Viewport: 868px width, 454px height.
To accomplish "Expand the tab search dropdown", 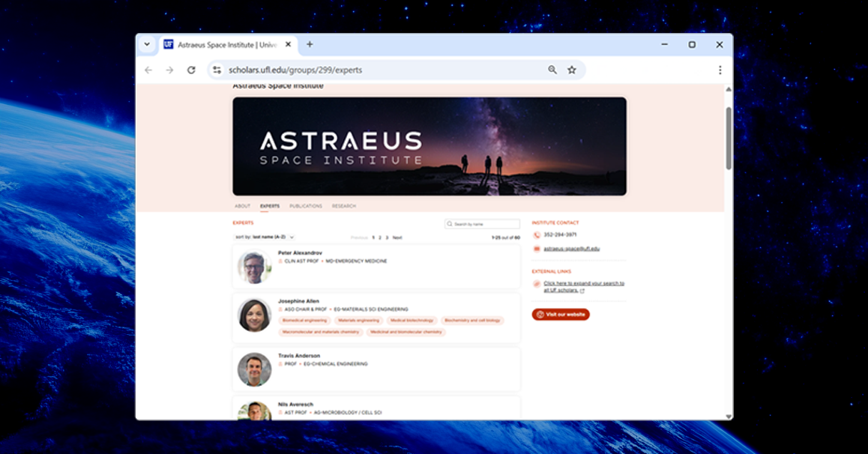I will [147, 44].
